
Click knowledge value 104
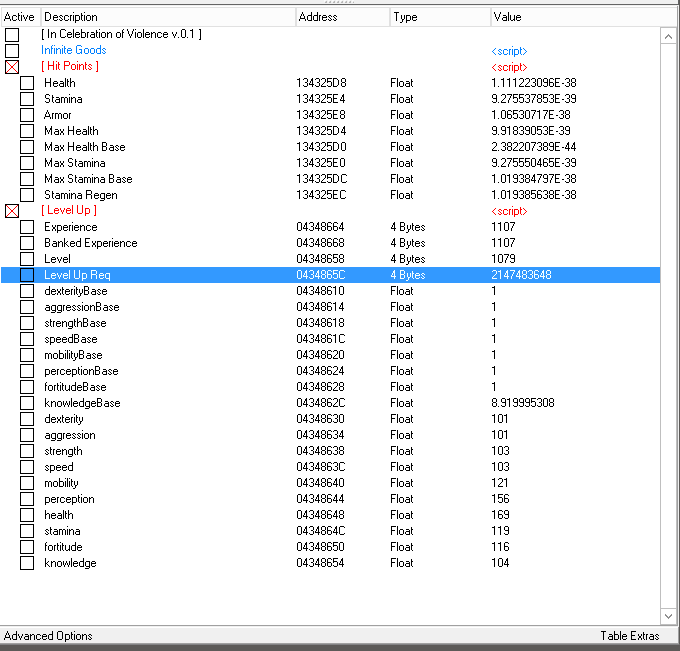point(500,563)
